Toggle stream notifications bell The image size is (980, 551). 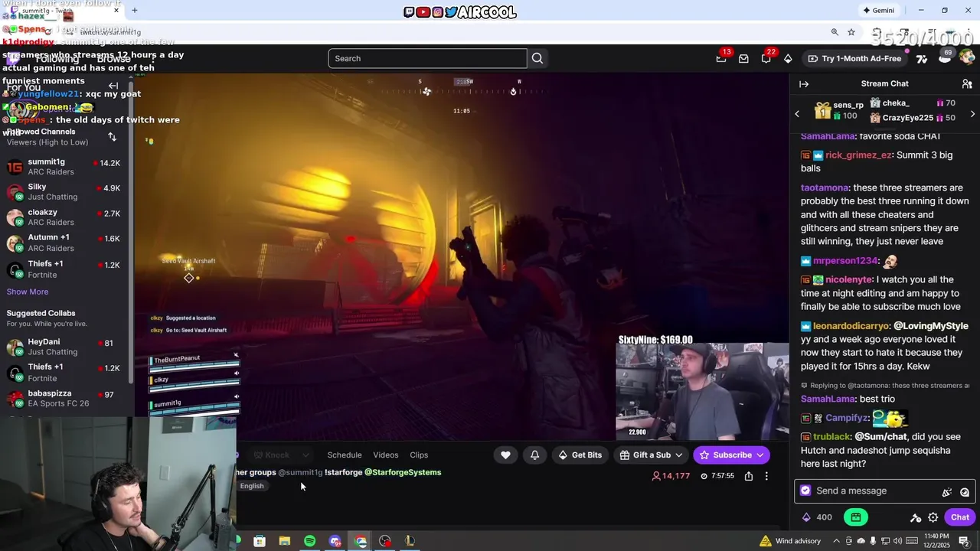pos(534,455)
